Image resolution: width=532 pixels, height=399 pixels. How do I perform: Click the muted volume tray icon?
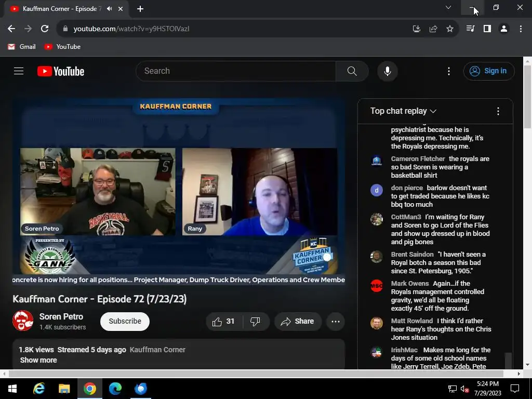(464, 389)
